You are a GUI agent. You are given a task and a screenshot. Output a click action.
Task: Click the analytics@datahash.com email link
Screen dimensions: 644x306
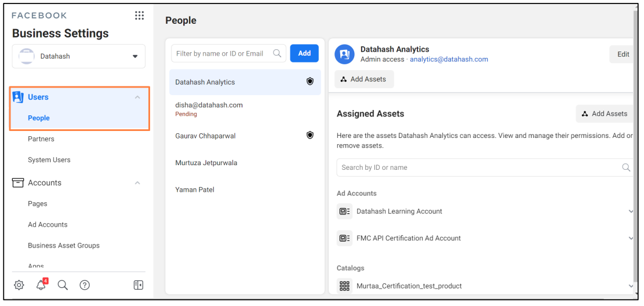click(449, 59)
